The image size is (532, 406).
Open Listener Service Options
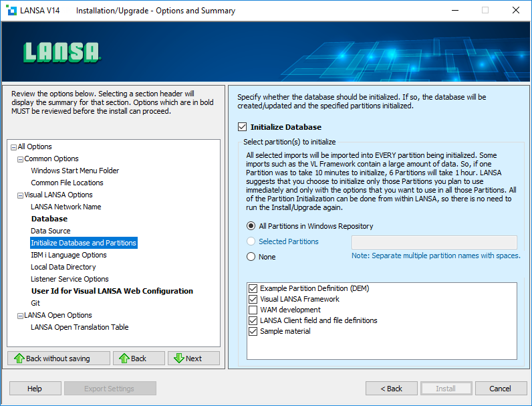(70, 279)
